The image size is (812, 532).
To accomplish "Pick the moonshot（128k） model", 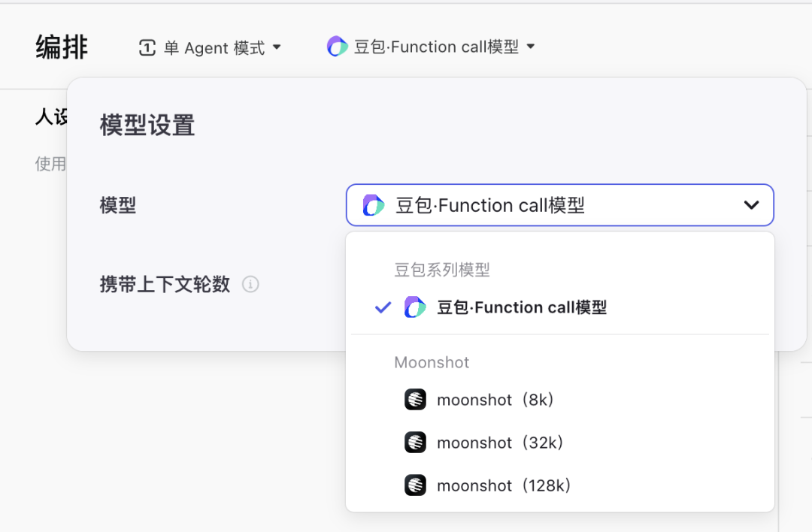I will click(x=504, y=485).
